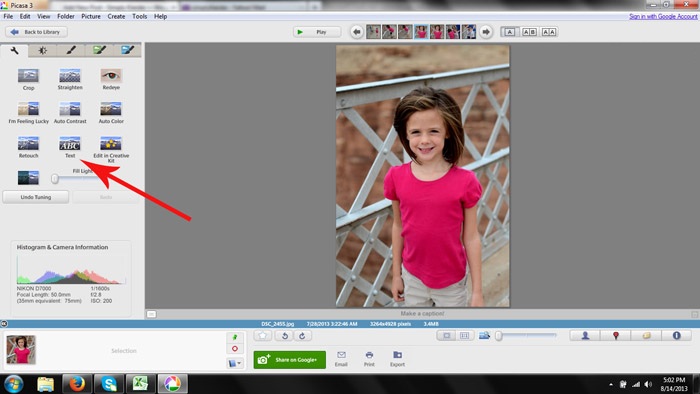This screenshot has width=700, height=394.
Task: Select fit-photo-in-viewer display button
Action: 446,336
